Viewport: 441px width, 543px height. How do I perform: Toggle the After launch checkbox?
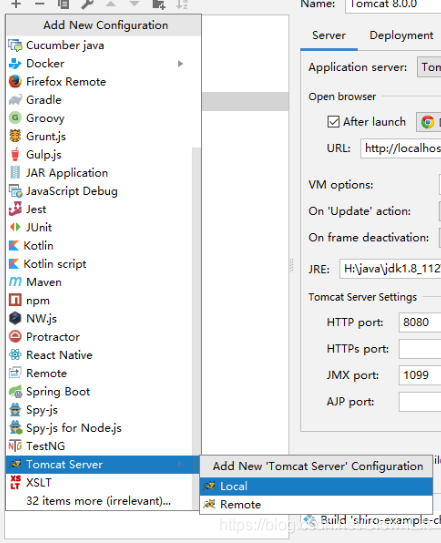tap(333, 122)
